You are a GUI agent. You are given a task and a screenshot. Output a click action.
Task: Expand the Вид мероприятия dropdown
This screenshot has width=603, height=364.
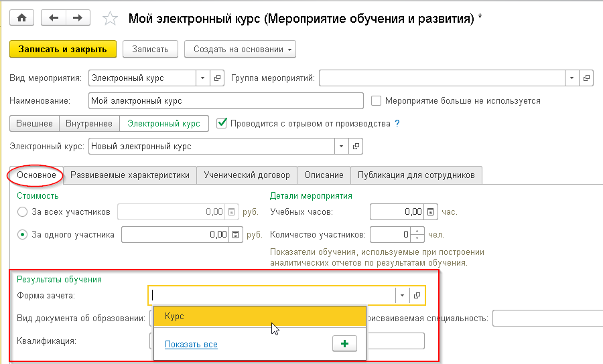[203, 78]
